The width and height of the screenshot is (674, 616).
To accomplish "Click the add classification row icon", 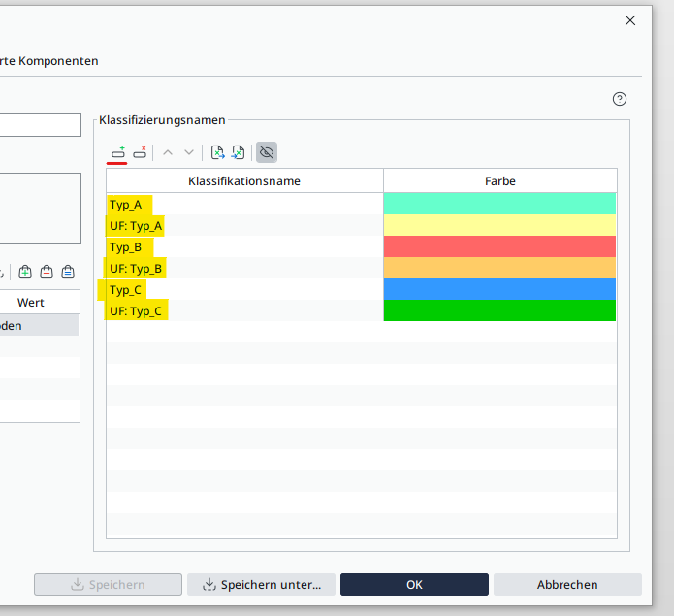I will tap(117, 152).
